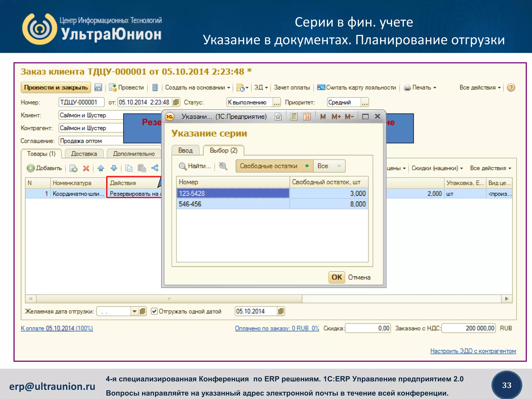
Task: Open the help question mark icon
Action: (511, 88)
